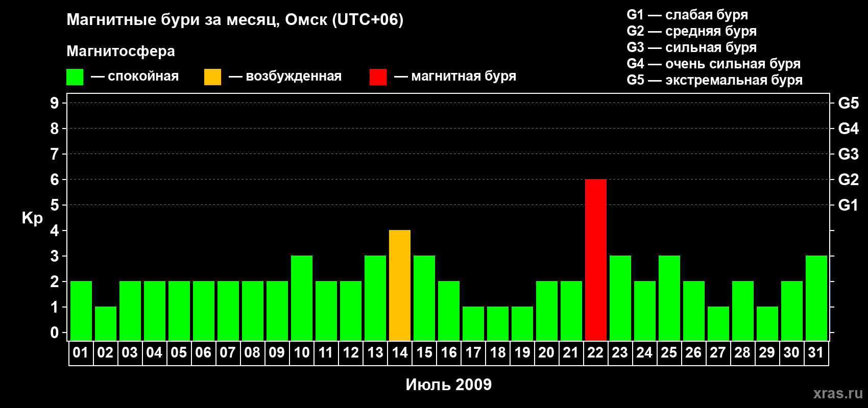
Task: Click Kp axis value 0
Action: (55, 333)
